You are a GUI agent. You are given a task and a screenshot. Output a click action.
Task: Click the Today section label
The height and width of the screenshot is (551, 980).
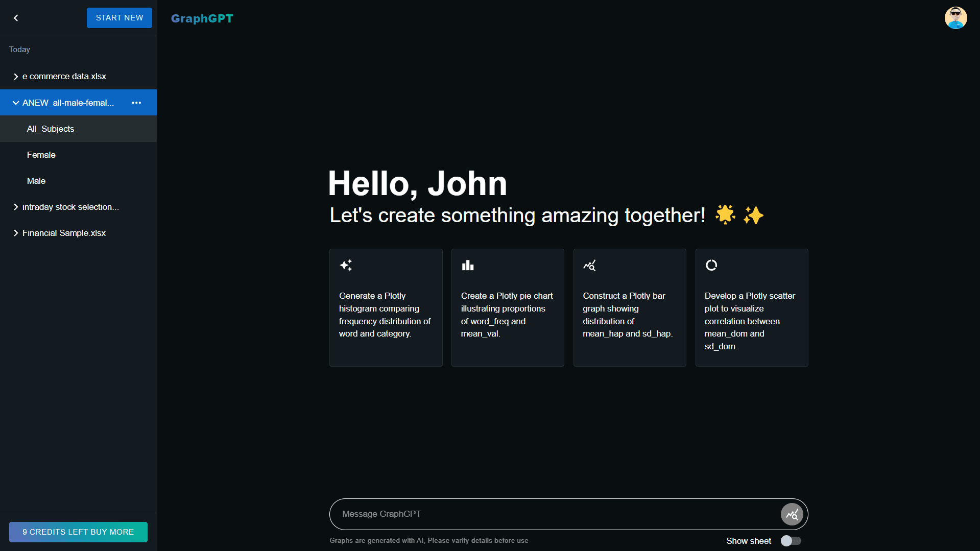(x=19, y=50)
